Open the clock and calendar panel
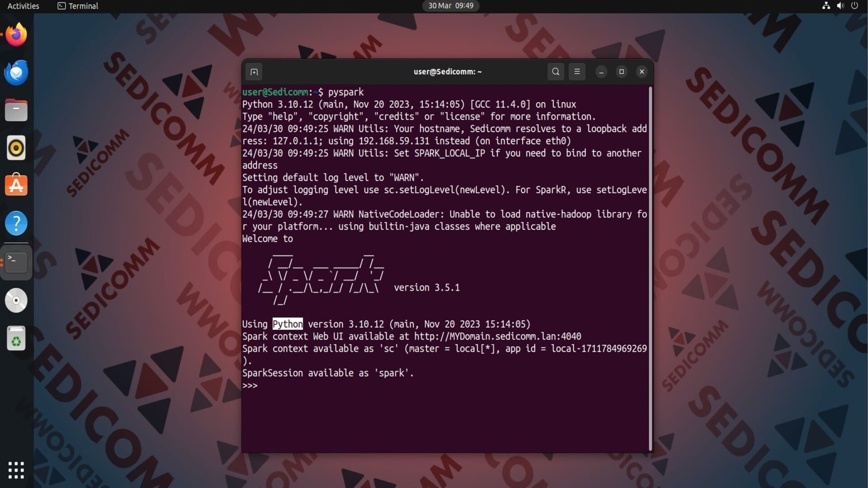The height and width of the screenshot is (488, 868). pyautogui.click(x=451, y=6)
